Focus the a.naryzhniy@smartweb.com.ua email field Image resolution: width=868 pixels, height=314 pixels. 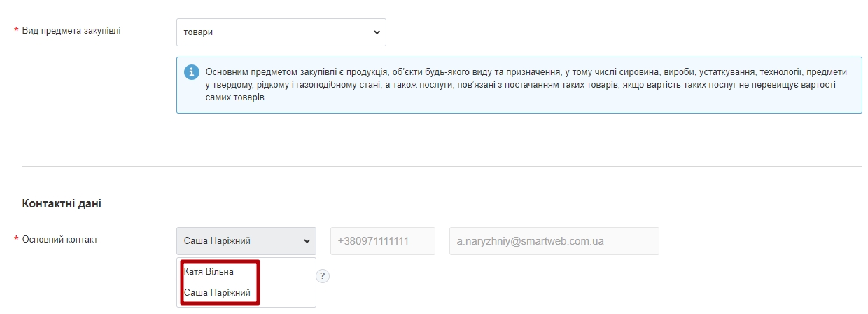[x=554, y=241]
